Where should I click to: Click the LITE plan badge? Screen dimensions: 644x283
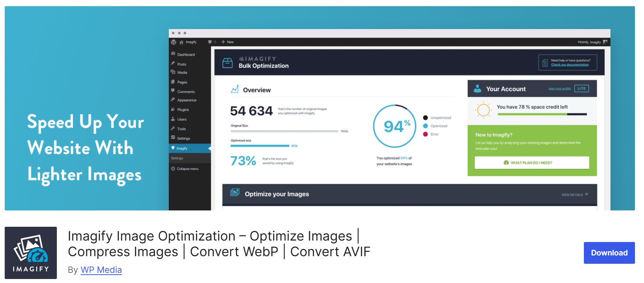[581, 89]
